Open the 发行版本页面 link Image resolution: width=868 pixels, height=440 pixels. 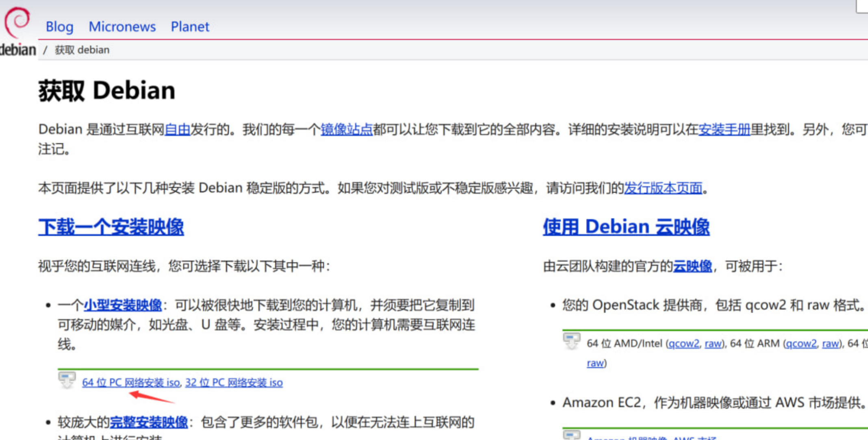click(x=663, y=187)
